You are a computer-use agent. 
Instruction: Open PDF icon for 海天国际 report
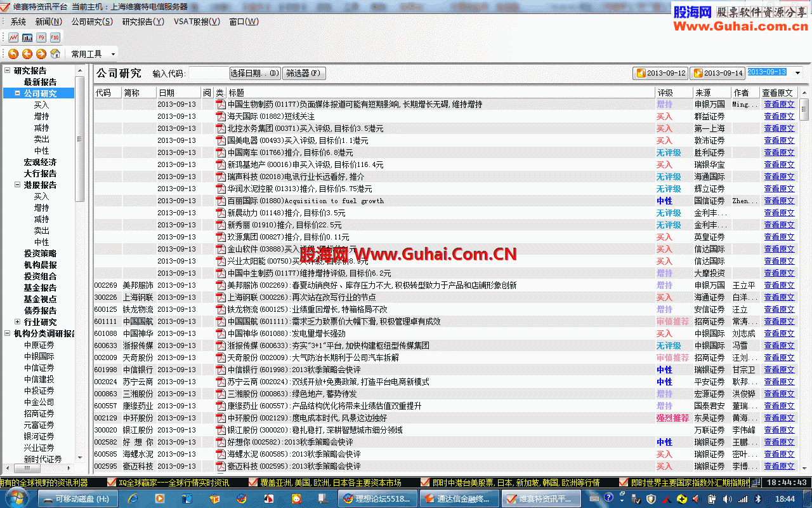(221, 116)
